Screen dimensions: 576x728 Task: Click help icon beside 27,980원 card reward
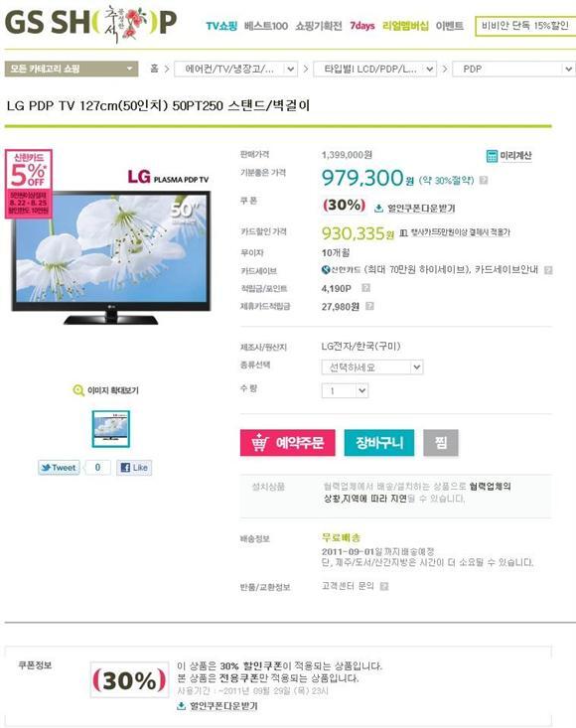[369, 306]
